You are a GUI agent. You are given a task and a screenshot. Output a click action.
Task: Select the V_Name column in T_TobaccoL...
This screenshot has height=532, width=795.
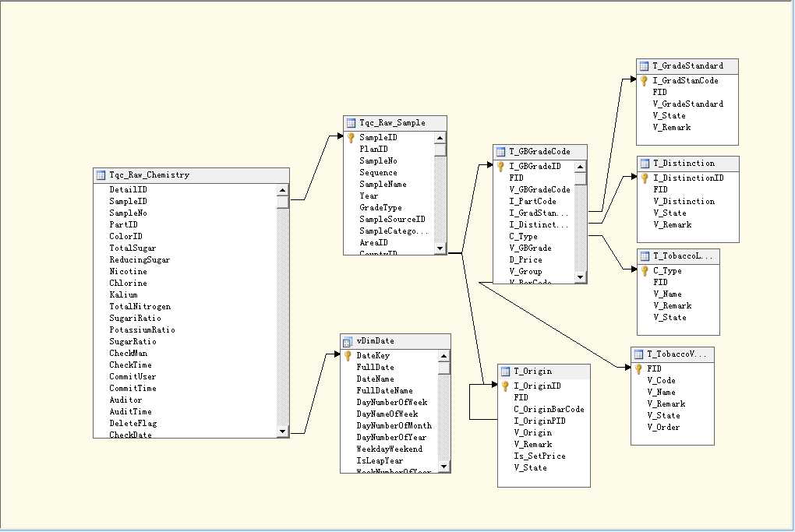[667, 294]
